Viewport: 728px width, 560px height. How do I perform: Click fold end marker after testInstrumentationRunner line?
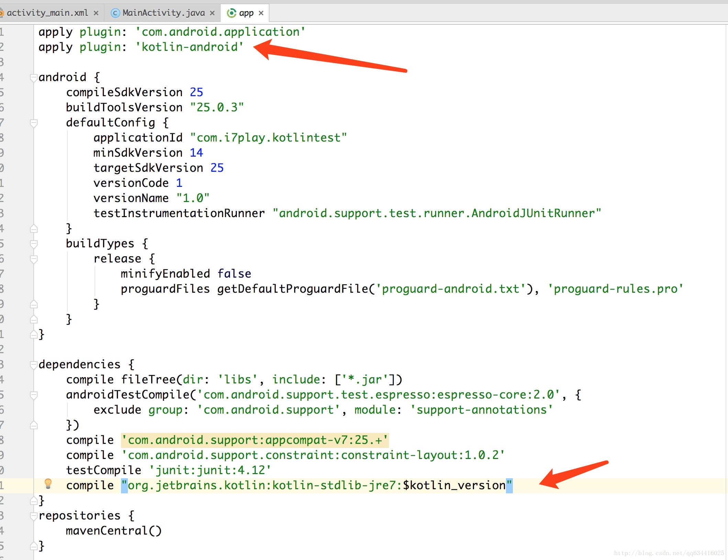pos(34,229)
